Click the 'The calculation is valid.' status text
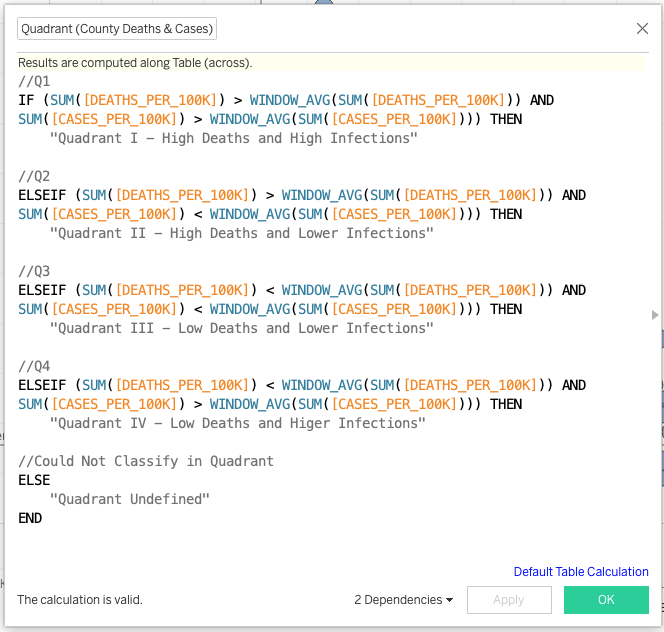This screenshot has height=632, width=664. [80, 600]
